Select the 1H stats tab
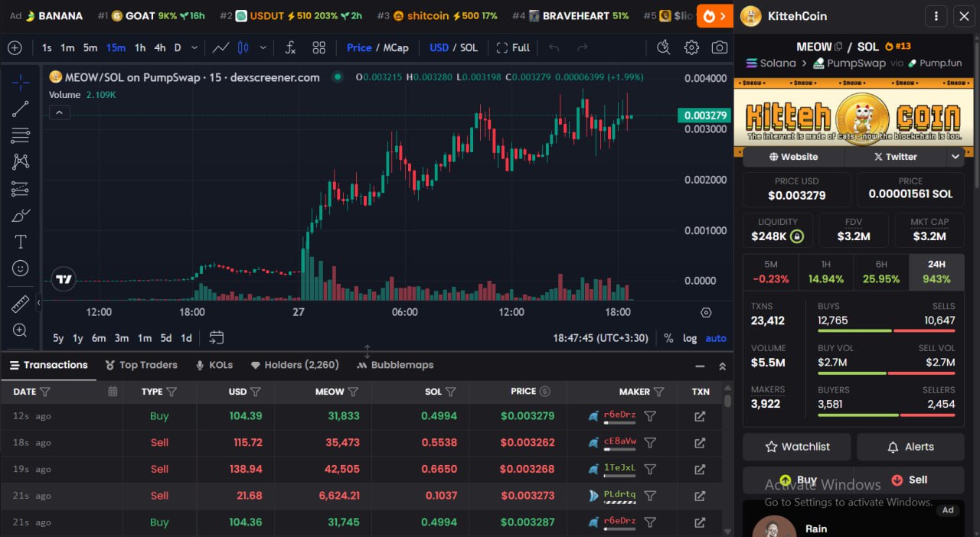Viewport: 980px width, 537px height. pos(826,272)
